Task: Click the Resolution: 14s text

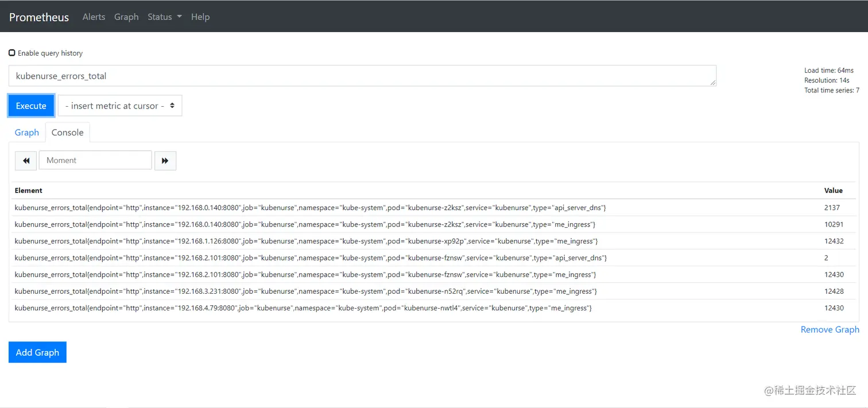Action: 827,80
